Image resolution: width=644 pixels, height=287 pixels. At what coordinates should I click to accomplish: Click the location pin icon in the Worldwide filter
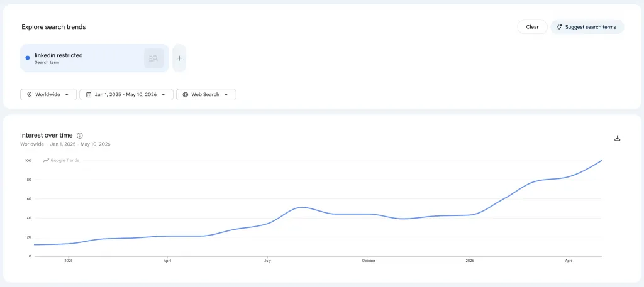pyautogui.click(x=29, y=95)
